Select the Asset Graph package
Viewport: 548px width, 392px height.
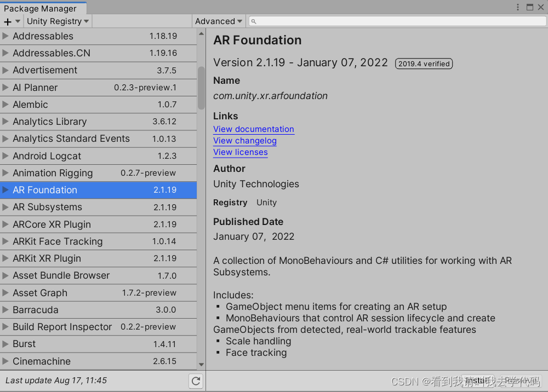[x=98, y=292]
